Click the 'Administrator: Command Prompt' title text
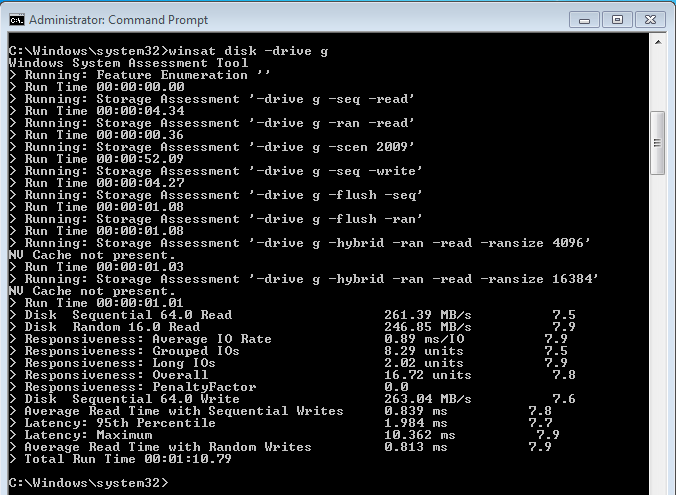Viewport: 676px width, 495px height. 119,20
